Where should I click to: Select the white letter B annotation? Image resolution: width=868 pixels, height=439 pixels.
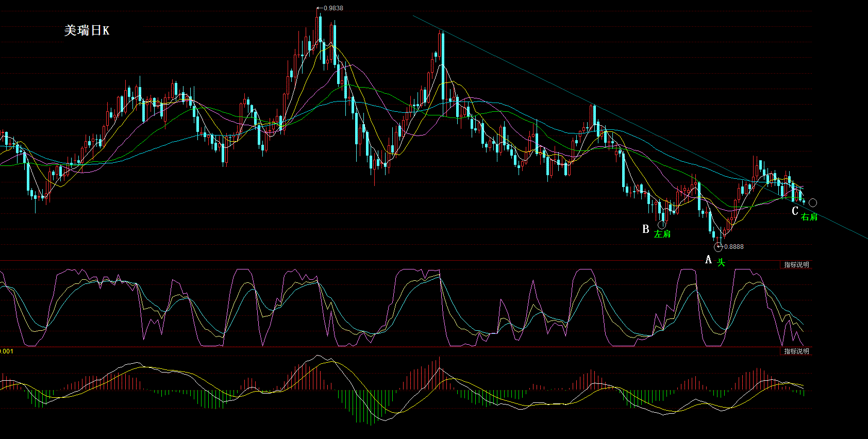pos(645,229)
